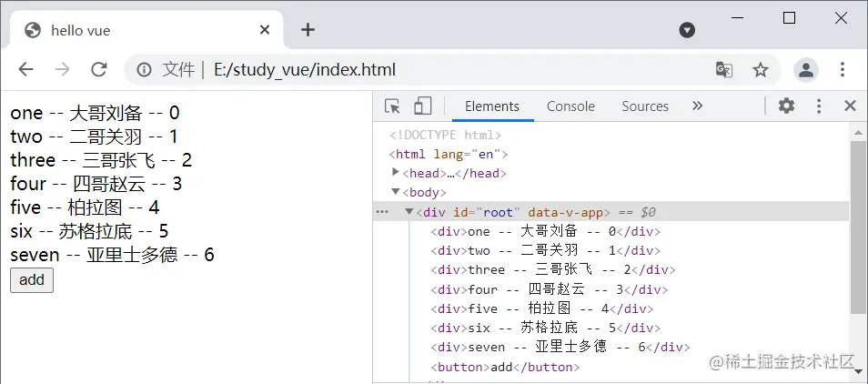Screen dimensions: 868x384
Task: Close the DevTools panel
Action: coord(851,106)
